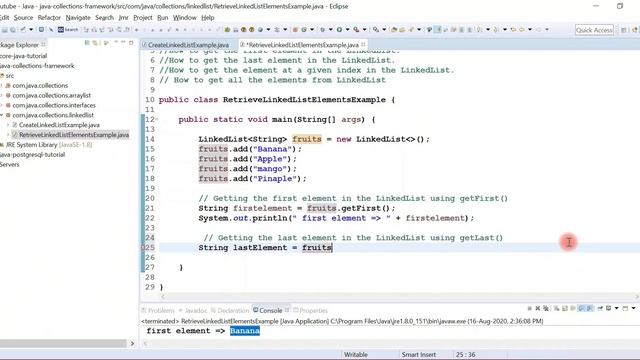Switch to CreateLinkedListExample.java editor tab

[188, 44]
